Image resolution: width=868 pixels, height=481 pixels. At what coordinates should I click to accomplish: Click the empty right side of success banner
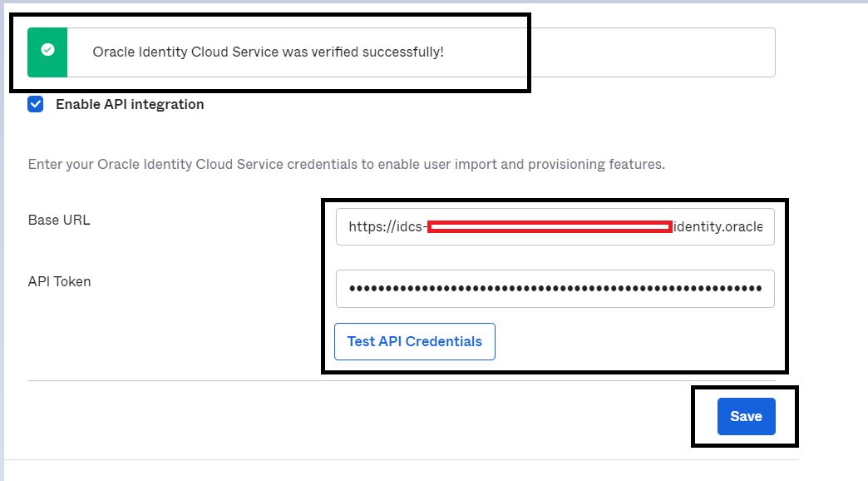pos(653,52)
